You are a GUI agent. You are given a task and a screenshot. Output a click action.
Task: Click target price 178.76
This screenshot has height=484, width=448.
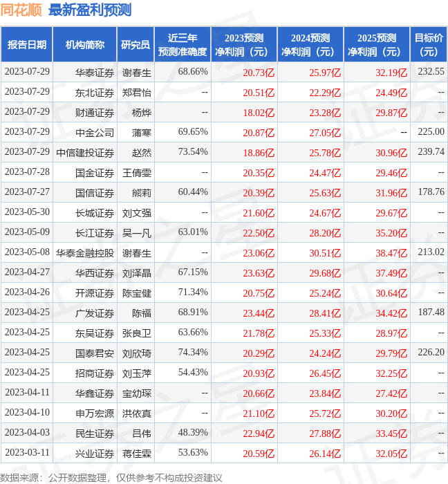point(431,192)
